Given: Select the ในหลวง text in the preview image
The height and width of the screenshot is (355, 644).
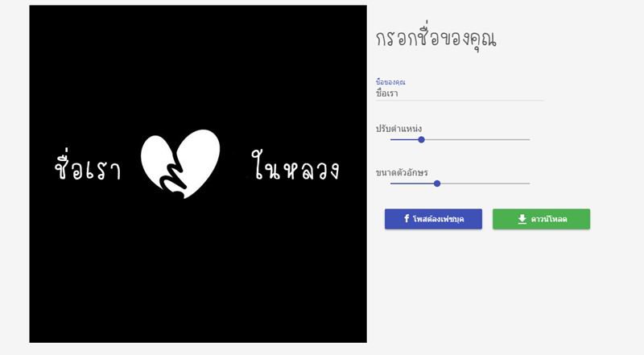Looking at the screenshot, I should pos(295,165).
